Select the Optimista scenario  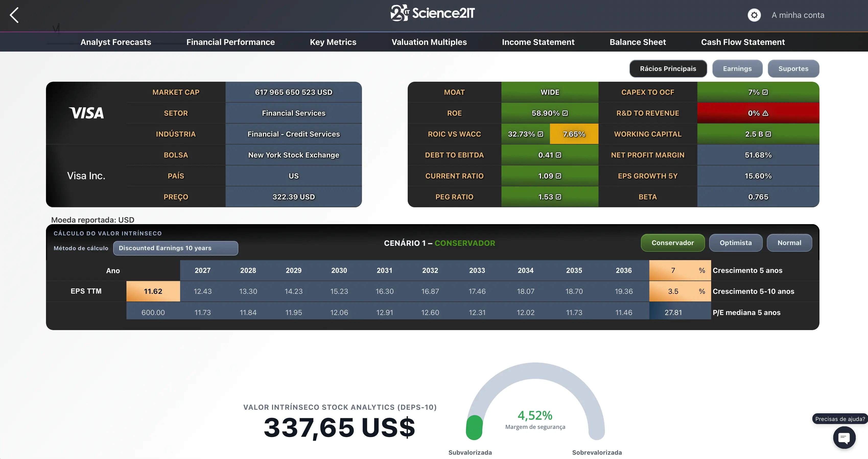(736, 243)
